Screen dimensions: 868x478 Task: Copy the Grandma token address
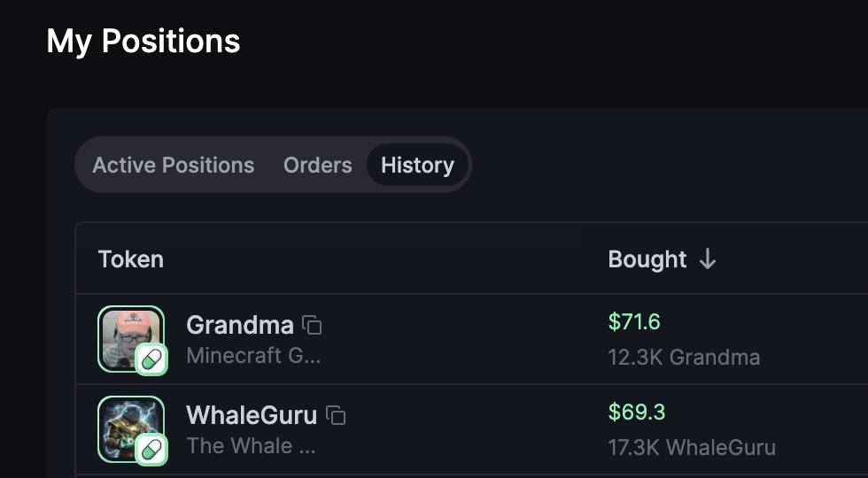pyautogui.click(x=312, y=325)
